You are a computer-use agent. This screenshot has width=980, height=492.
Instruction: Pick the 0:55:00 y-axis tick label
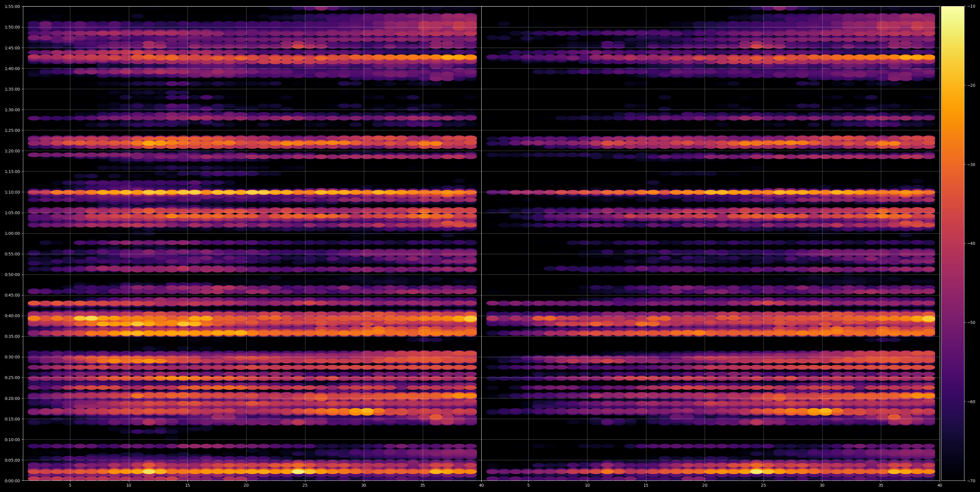click(12, 254)
